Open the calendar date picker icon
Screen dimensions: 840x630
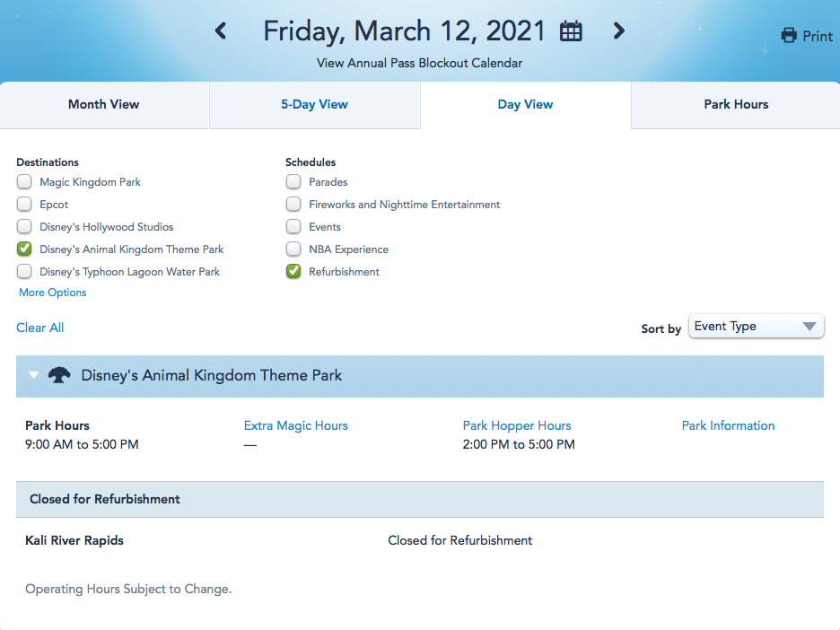tap(571, 31)
